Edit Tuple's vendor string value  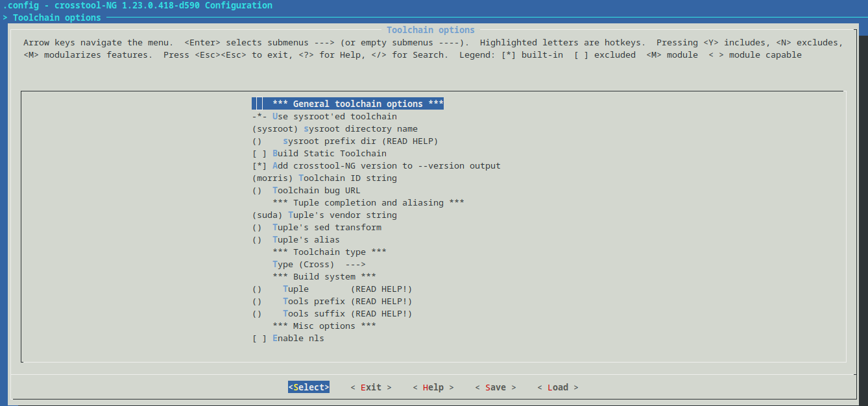(324, 215)
